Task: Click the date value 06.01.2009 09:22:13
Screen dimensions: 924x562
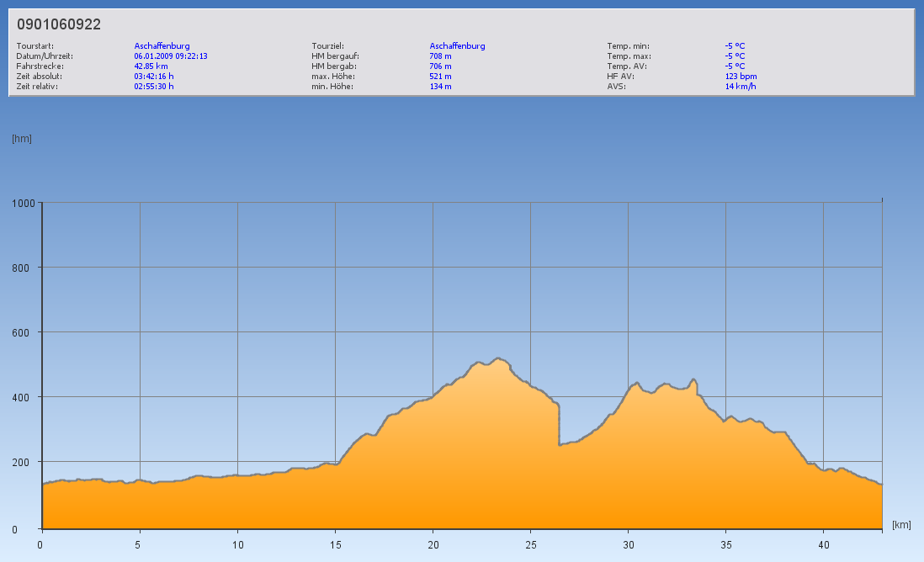Action: coord(171,56)
